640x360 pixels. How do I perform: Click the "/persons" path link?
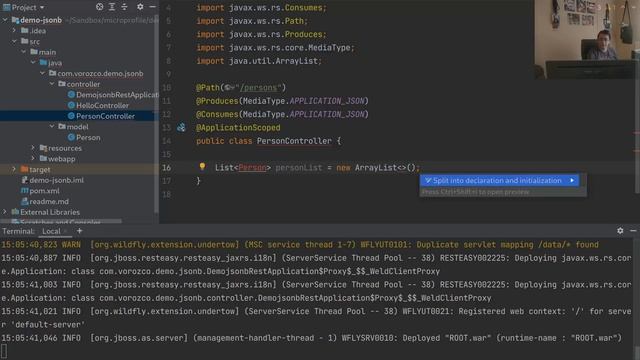point(259,88)
